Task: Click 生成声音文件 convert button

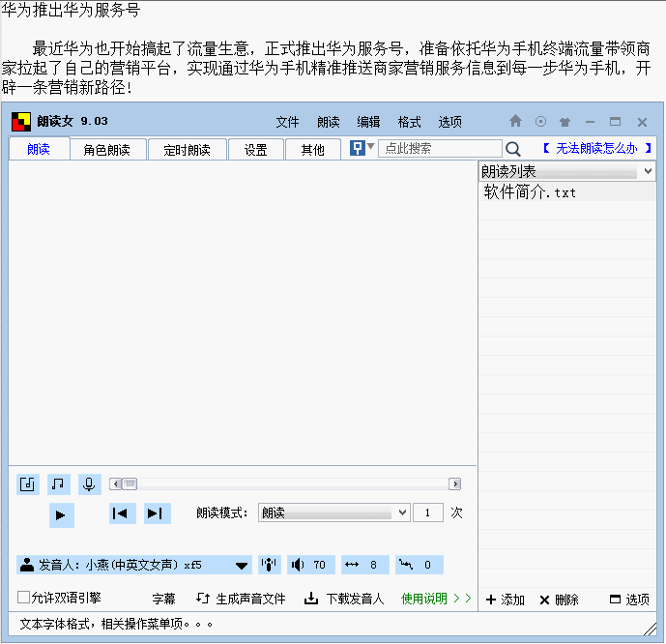Action: click(241, 599)
